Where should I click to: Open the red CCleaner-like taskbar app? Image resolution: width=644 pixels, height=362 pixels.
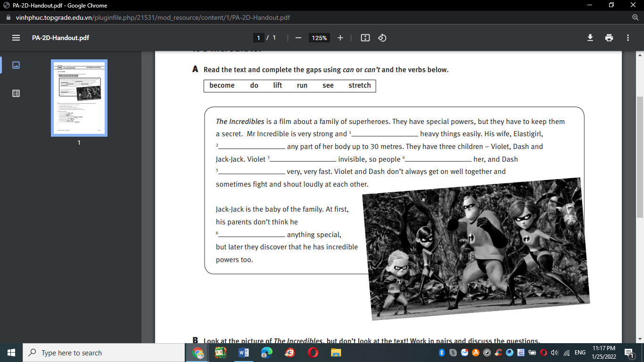290,353
